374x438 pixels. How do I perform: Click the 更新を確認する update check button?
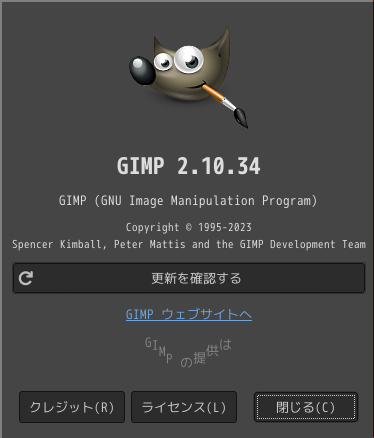pos(189,278)
